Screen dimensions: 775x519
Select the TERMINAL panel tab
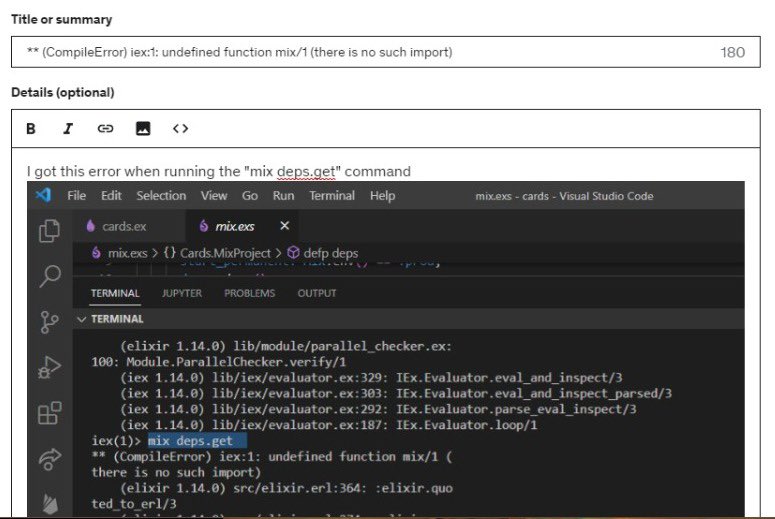pyautogui.click(x=115, y=293)
